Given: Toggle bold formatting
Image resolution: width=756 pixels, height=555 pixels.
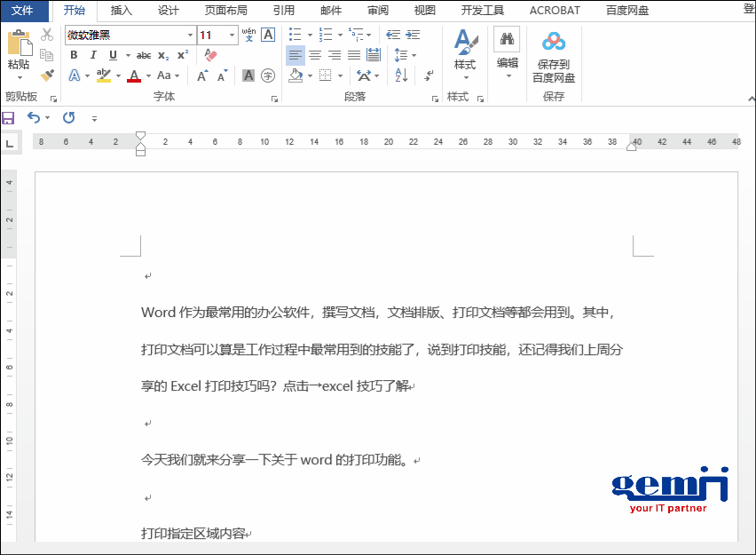Looking at the screenshot, I should click(74, 54).
